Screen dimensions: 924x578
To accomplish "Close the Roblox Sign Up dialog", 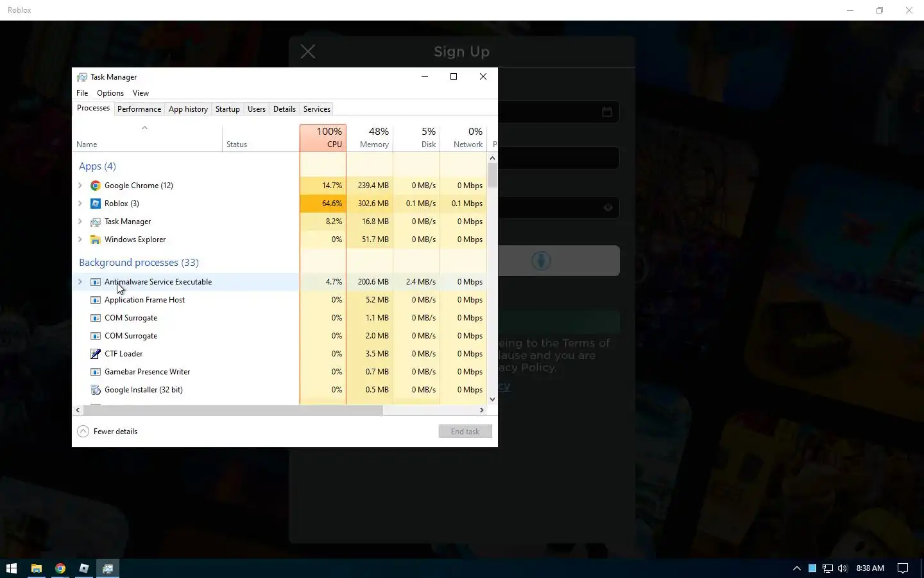I will coord(308,51).
